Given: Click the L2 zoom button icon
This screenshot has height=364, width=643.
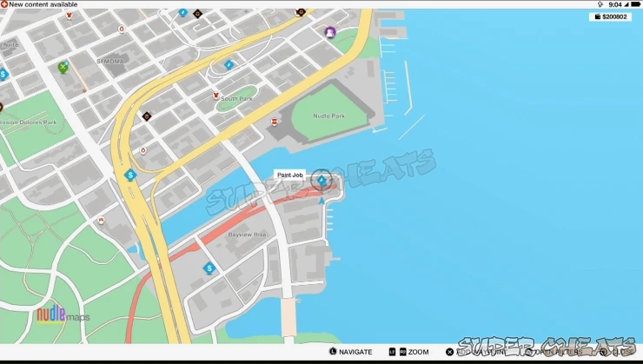Looking at the screenshot, I should click(392, 352).
